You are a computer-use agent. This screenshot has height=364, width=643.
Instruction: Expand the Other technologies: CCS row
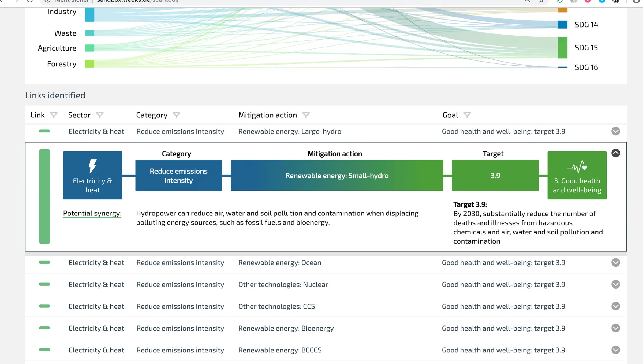pyautogui.click(x=616, y=306)
